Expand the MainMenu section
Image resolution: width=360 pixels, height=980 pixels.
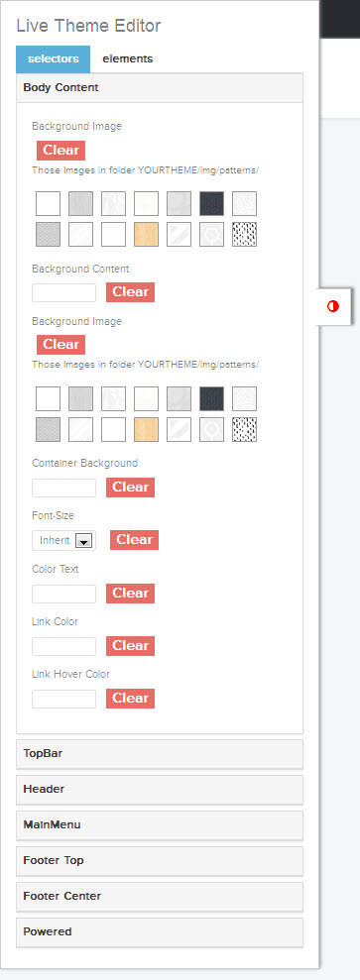coord(160,825)
